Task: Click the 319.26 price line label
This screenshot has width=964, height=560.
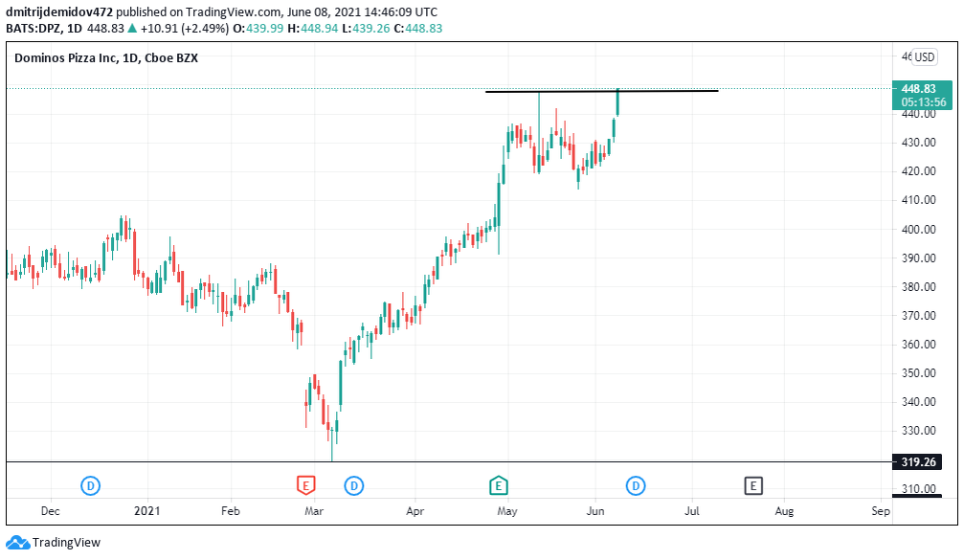Action: pos(918,461)
